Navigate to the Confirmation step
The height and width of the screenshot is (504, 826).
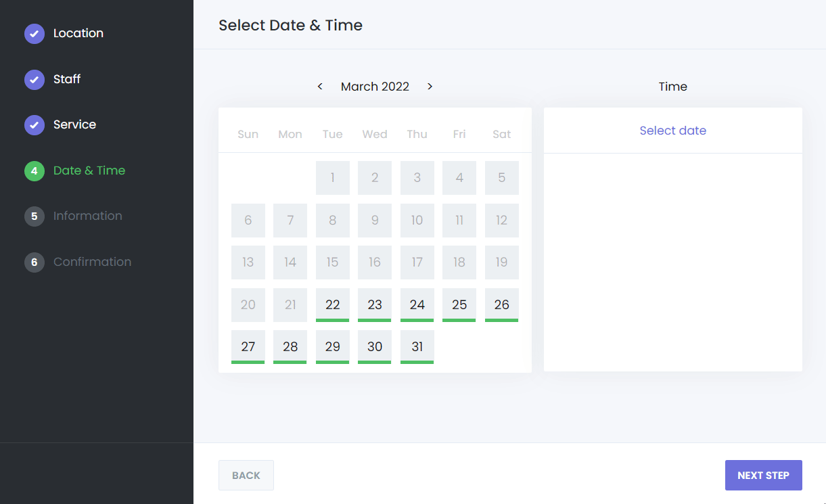click(92, 262)
